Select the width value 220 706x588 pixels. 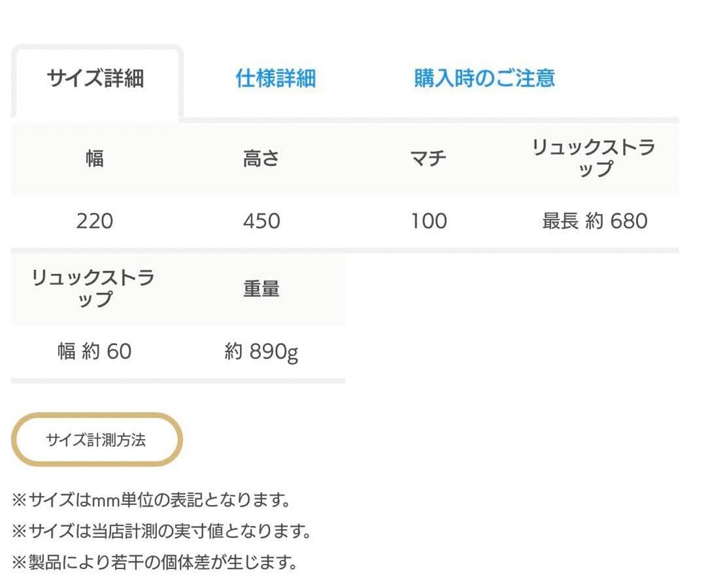[x=95, y=221]
